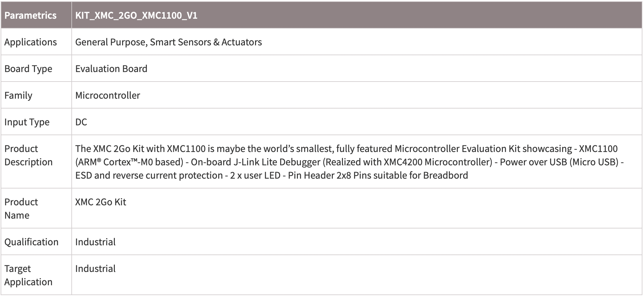Select the Qualification row label
This screenshot has width=644, height=297.
(31, 242)
